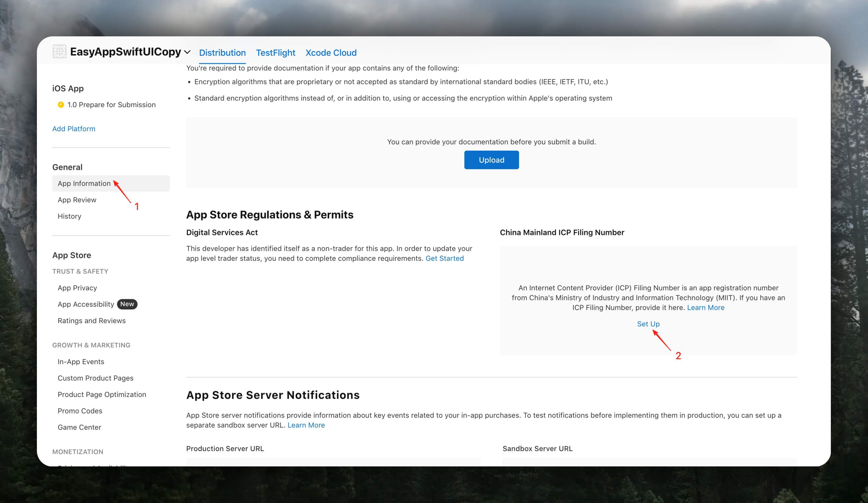This screenshot has height=503, width=868.
Task: Open App Privacy under Trust & Safety
Action: [x=77, y=288]
